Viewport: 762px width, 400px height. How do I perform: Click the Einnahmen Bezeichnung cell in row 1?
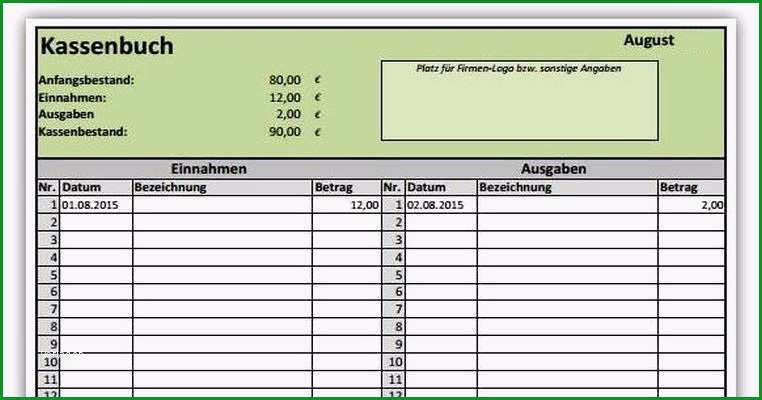(222, 205)
